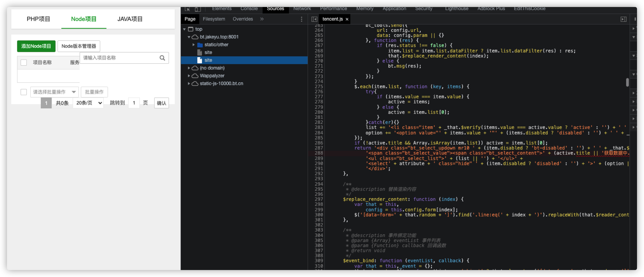The width and height of the screenshot is (644, 277).
Task: Switch to the JAVA项目 tab
Action: [130, 19]
